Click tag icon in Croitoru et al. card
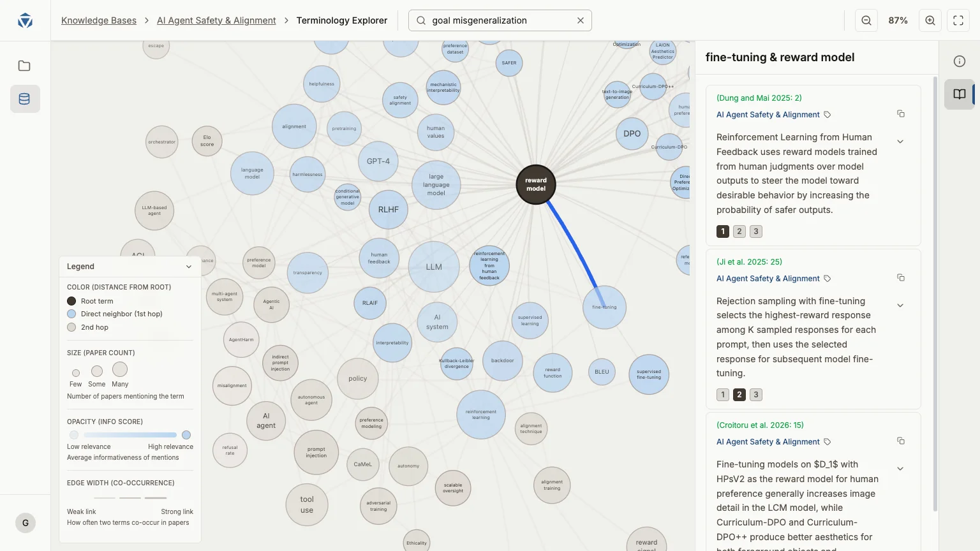 point(828,442)
